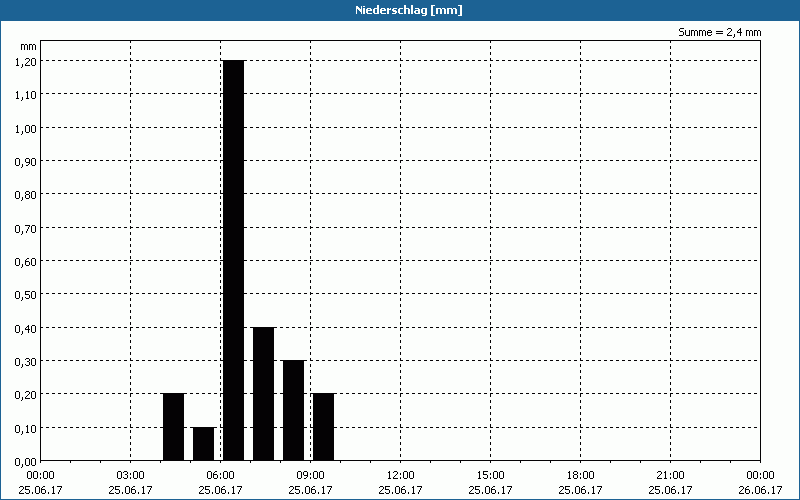Select the 0,90 y-axis label

click(x=26, y=161)
